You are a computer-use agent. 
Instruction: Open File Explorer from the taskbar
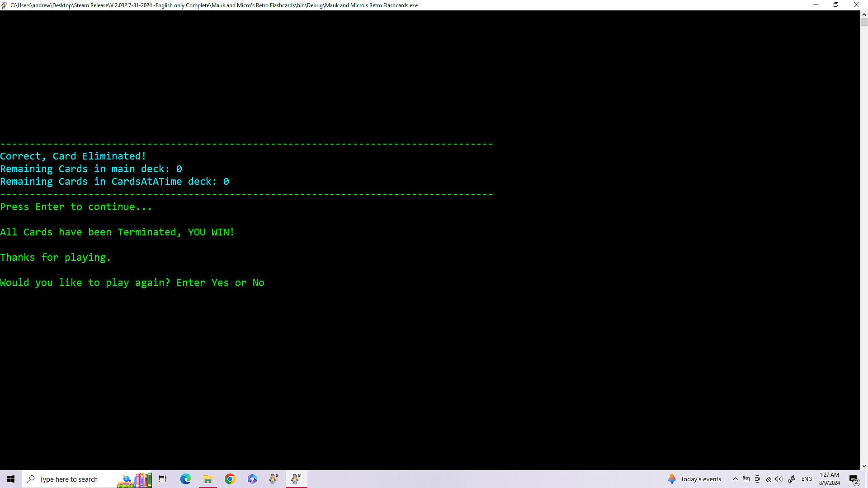[208, 479]
